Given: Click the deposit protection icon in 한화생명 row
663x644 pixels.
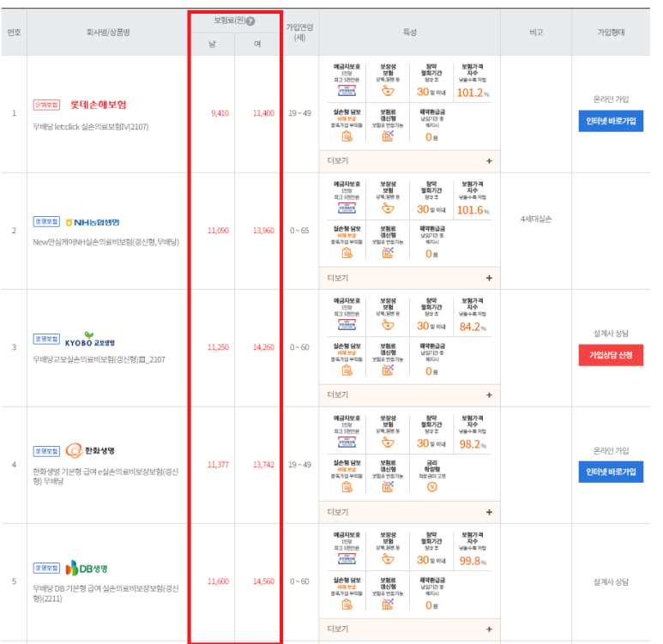Looking at the screenshot, I should (347, 442).
